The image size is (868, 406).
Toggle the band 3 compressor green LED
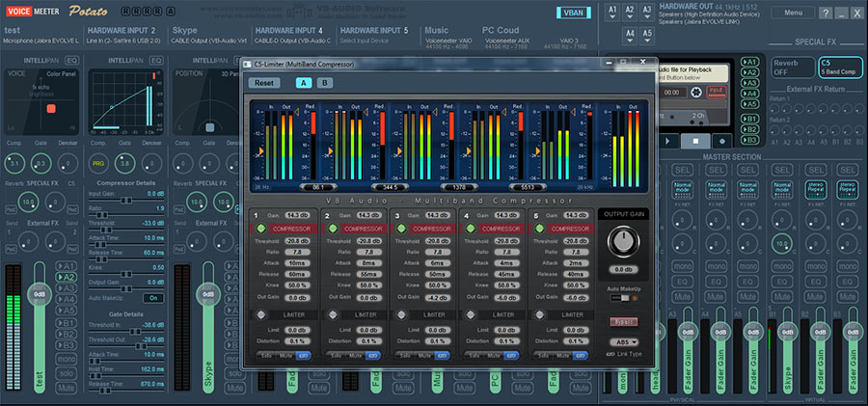[x=401, y=229]
